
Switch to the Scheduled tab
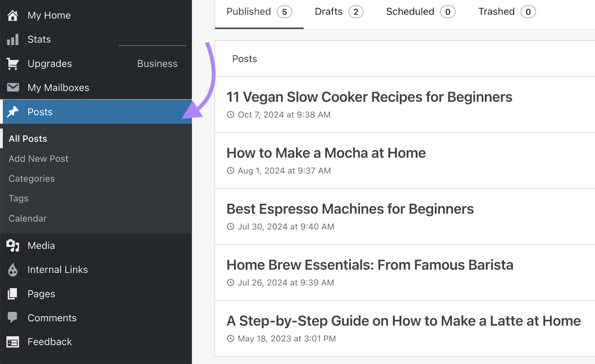point(420,12)
